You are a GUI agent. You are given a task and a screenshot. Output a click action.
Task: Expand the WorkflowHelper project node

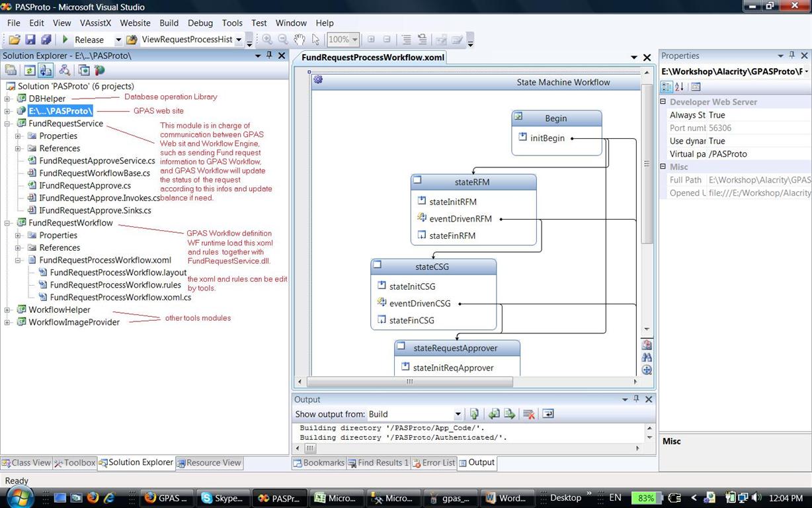tap(8, 310)
